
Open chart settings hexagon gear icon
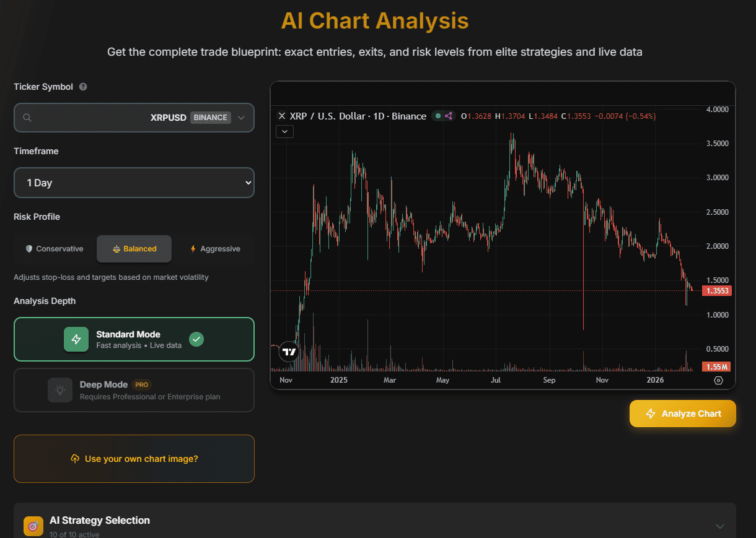click(x=718, y=380)
